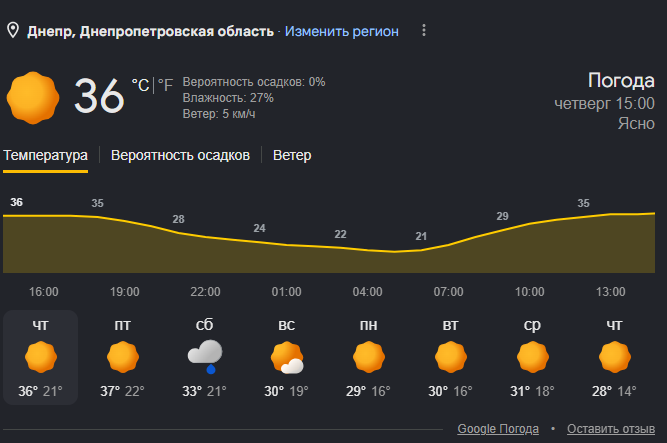Select Monday's sunny forecast icon
Viewport: 667px width, 443px height.
click(x=369, y=357)
